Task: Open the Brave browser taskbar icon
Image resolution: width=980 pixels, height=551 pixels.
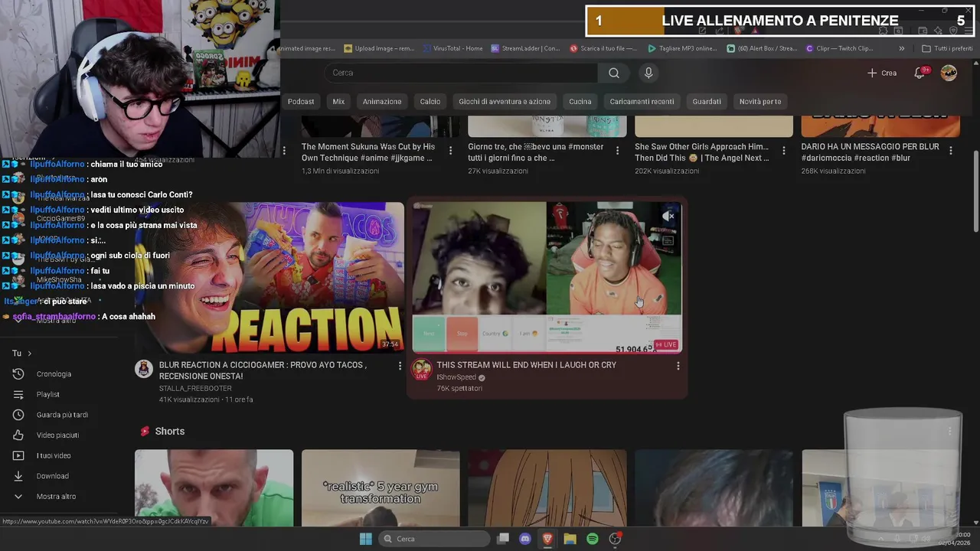Action: pos(547,539)
